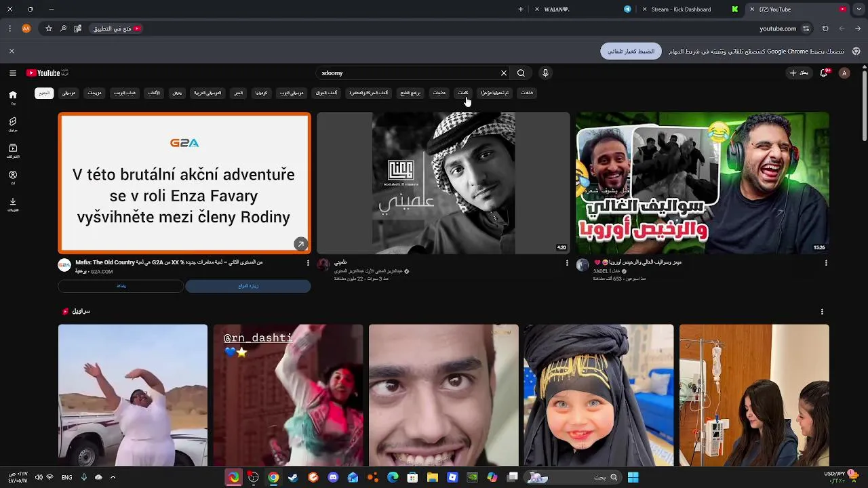Select the كوميديا filter chip

click(x=261, y=93)
